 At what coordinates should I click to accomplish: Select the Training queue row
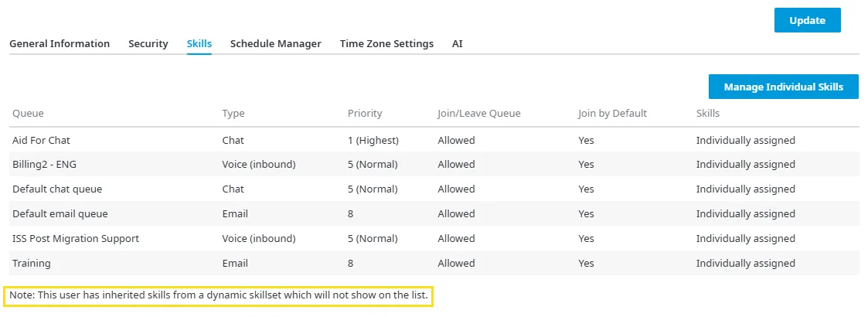[434, 263]
